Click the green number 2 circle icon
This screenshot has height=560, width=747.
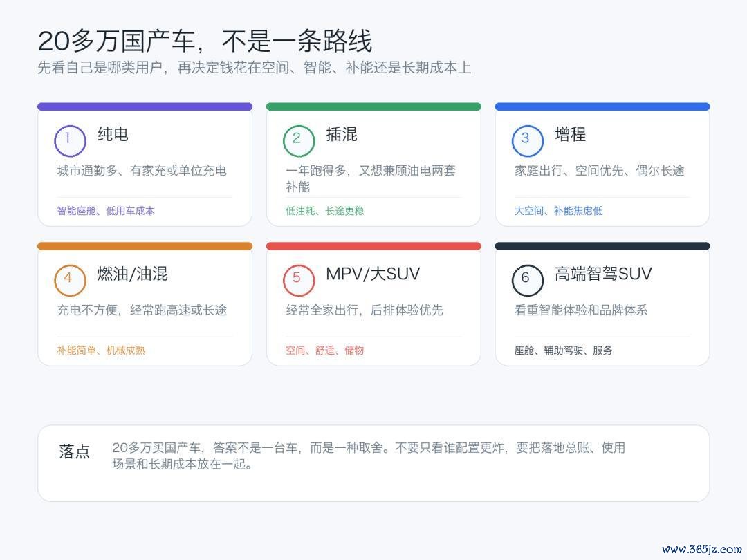(x=299, y=140)
